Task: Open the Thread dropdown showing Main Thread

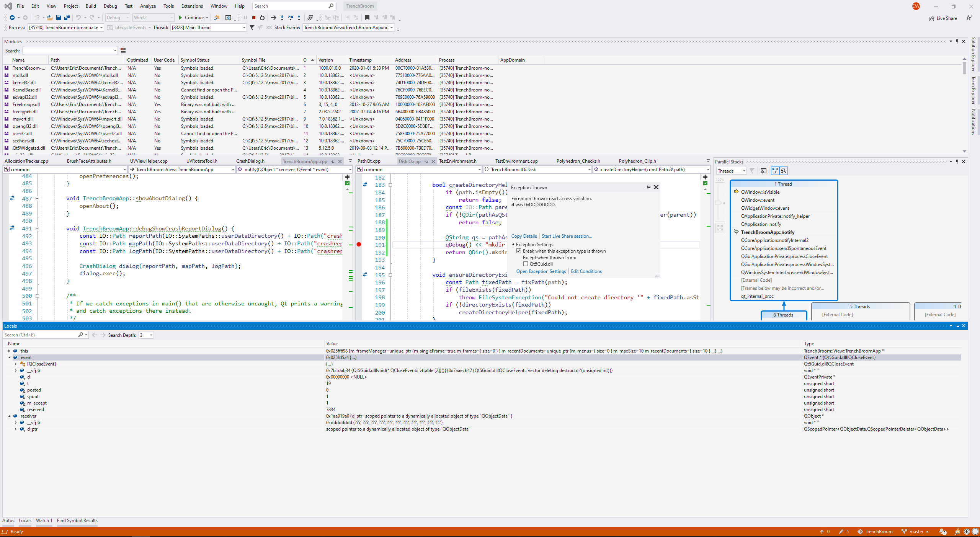Action: tap(244, 28)
